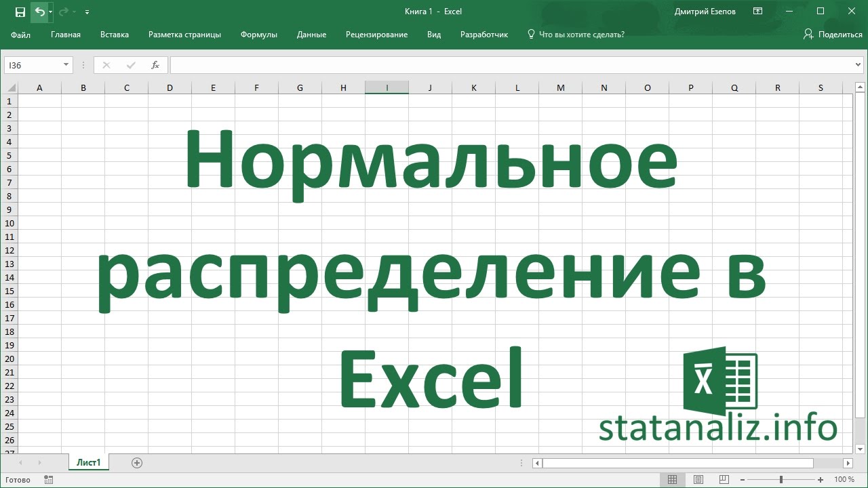This screenshot has height=488, width=868.
Task: Click vertical scrollbar down arrow
Action: pos(859,448)
